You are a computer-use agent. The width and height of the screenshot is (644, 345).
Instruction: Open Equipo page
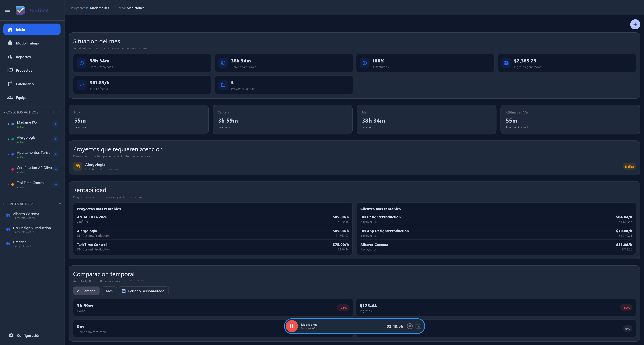pyautogui.click(x=32, y=98)
